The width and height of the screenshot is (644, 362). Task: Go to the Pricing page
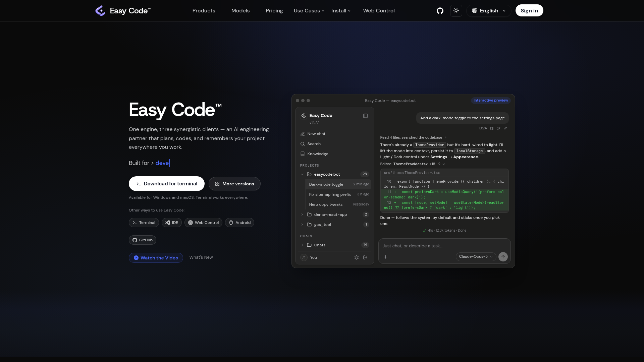[274, 11]
